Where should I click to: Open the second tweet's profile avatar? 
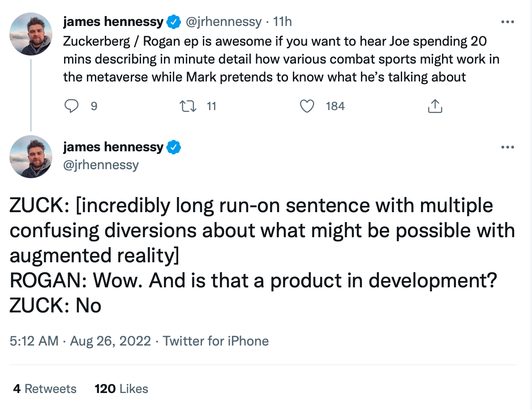(31, 157)
